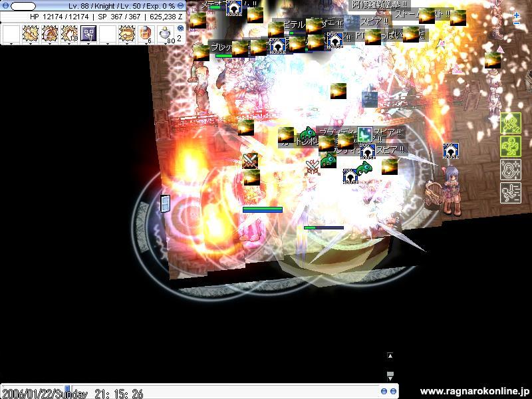Image resolution: width=532 pixels, height=399 pixels.
Task: Click the green x2 speed buff icon
Action: click(511, 123)
